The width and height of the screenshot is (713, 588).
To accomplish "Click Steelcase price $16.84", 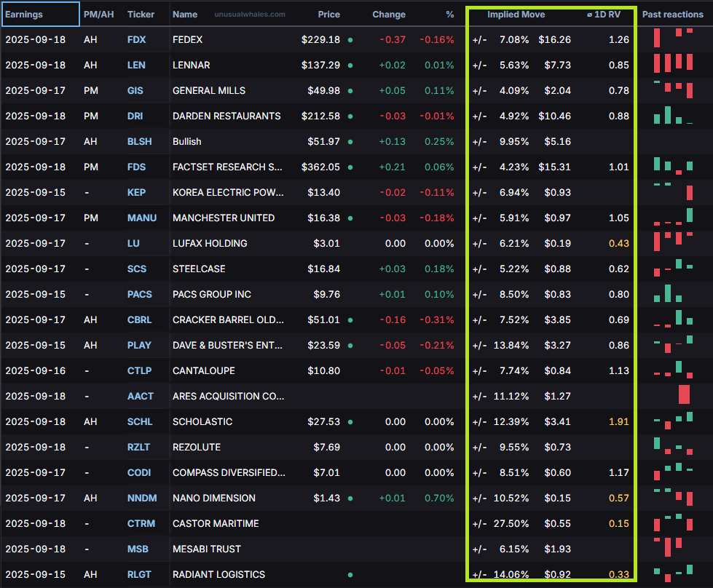I will coord(324,269).
